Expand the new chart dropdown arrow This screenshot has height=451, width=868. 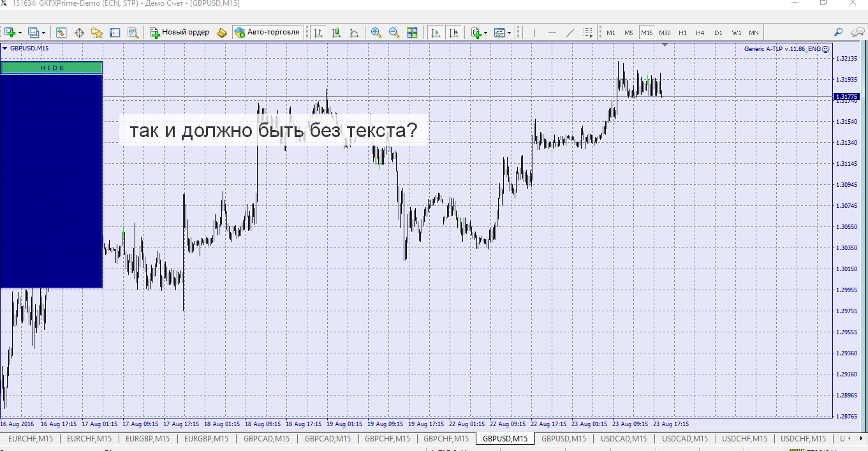(20, 33)
